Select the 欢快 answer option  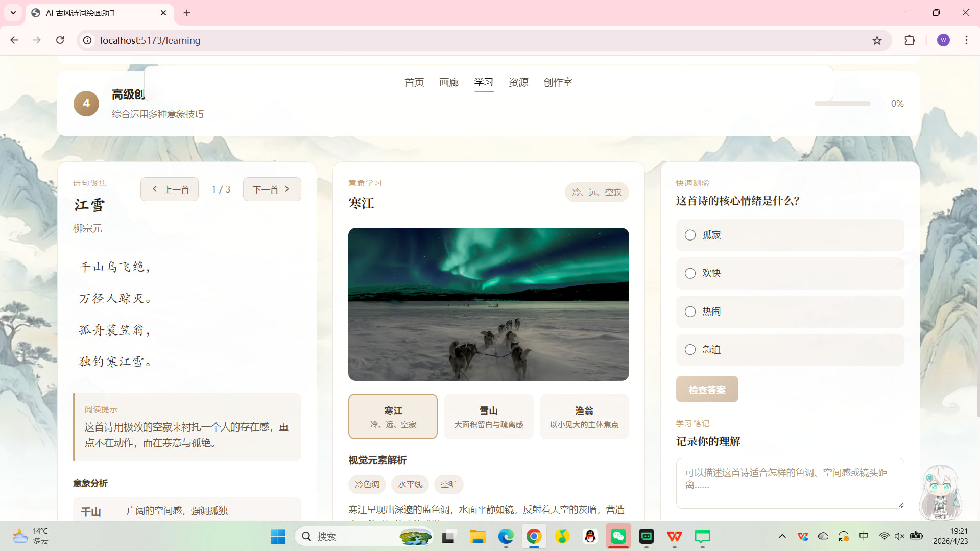[690, 273]
